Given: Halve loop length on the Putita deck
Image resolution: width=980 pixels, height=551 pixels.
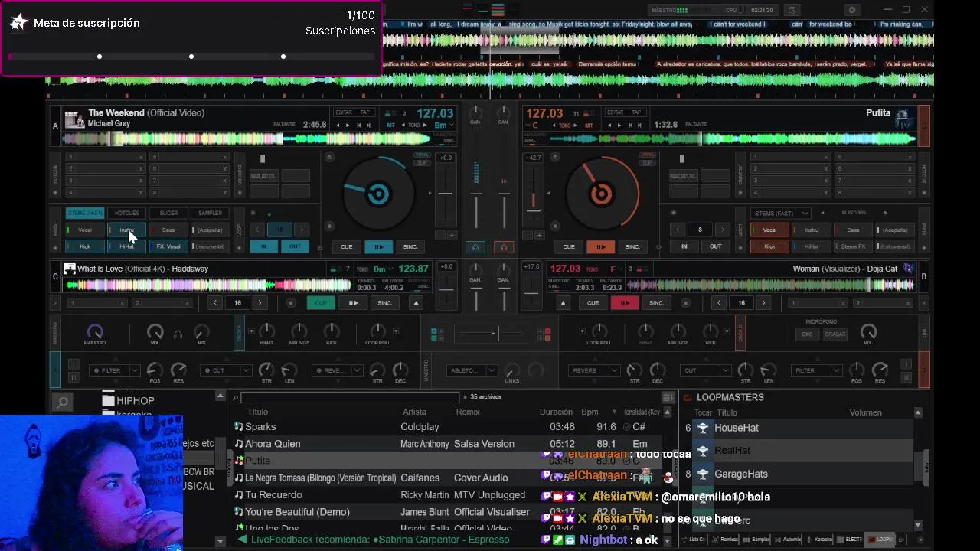Looking at the screenshot, I should (x=678, y=230).
